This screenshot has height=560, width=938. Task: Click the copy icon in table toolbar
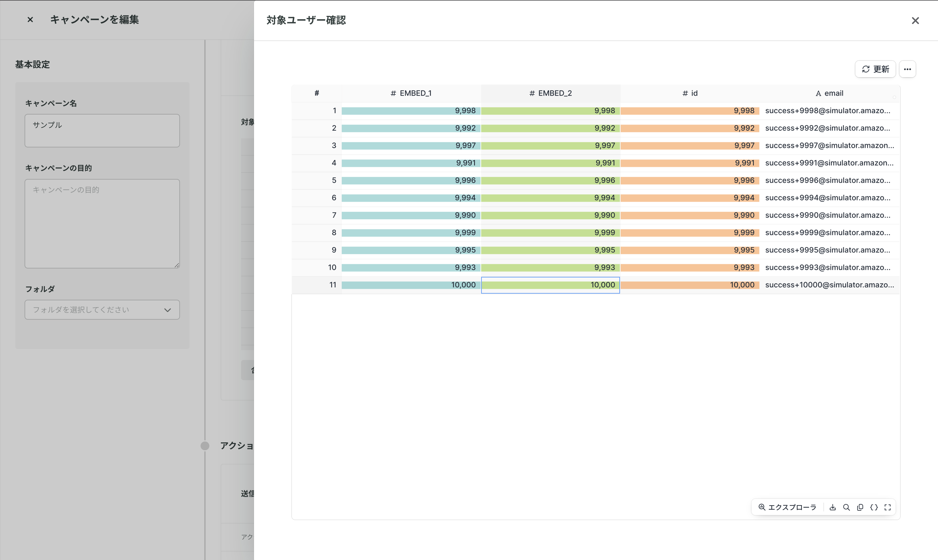860,508
